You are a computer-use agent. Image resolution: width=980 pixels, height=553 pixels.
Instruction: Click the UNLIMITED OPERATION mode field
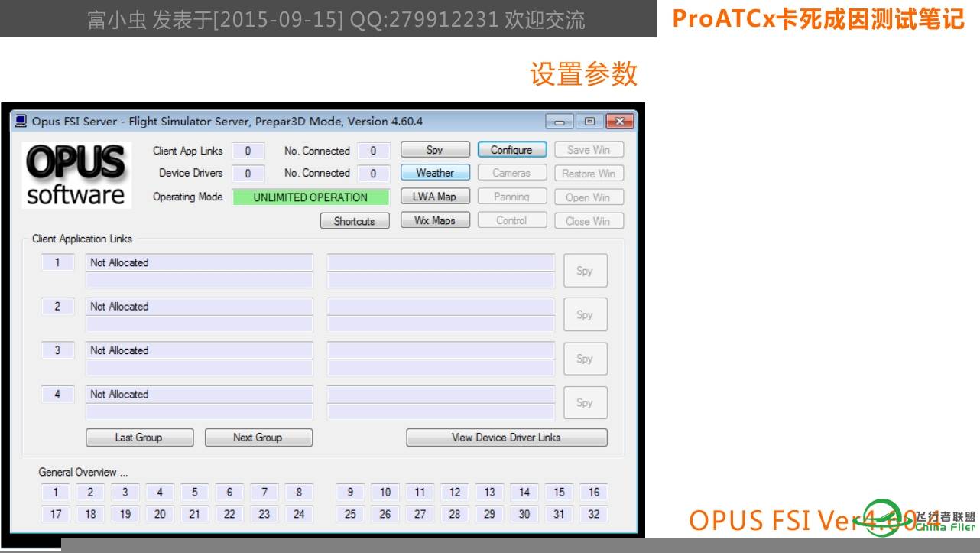point(310,197)
